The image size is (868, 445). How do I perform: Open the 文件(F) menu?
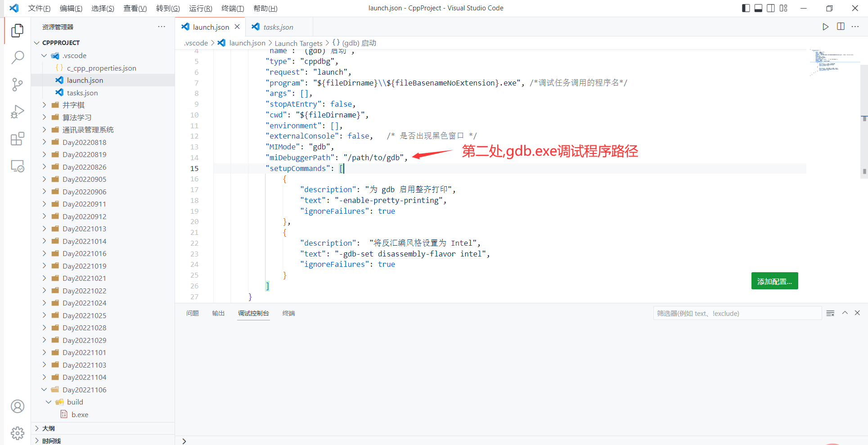pos(39,8)
